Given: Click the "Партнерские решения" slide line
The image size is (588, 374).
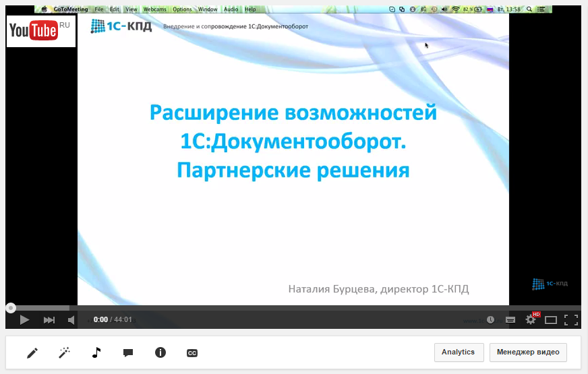Looking at the screenshot, I should coord(293,170).
